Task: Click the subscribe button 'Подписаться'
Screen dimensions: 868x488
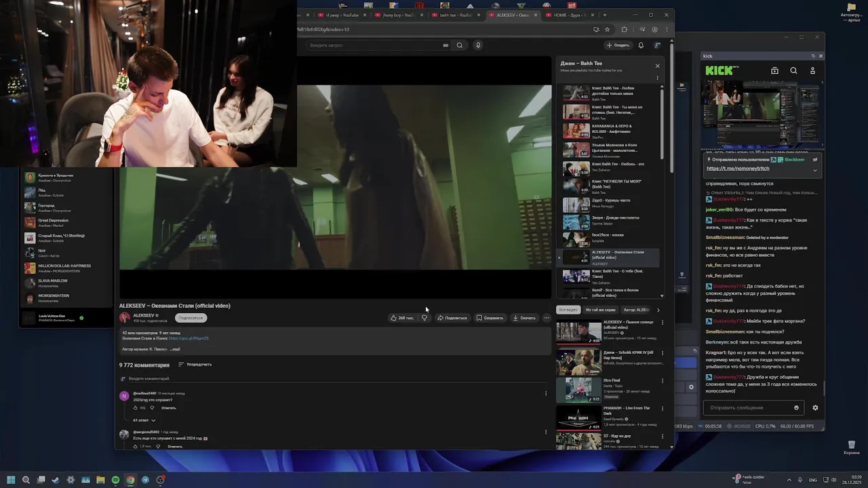Action: [191, 318]
